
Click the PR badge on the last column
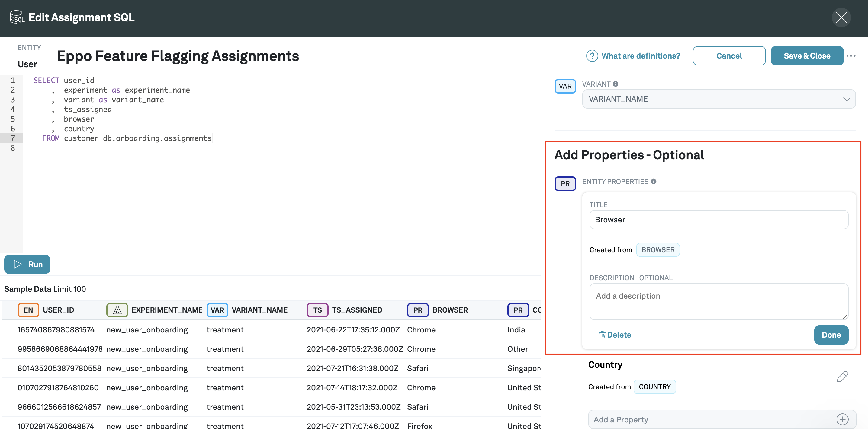[x=518, y=310]
